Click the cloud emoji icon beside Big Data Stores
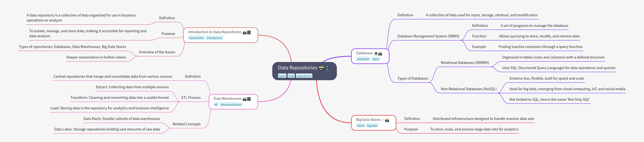This screenshot has height=142, width=644. point(383,120)
